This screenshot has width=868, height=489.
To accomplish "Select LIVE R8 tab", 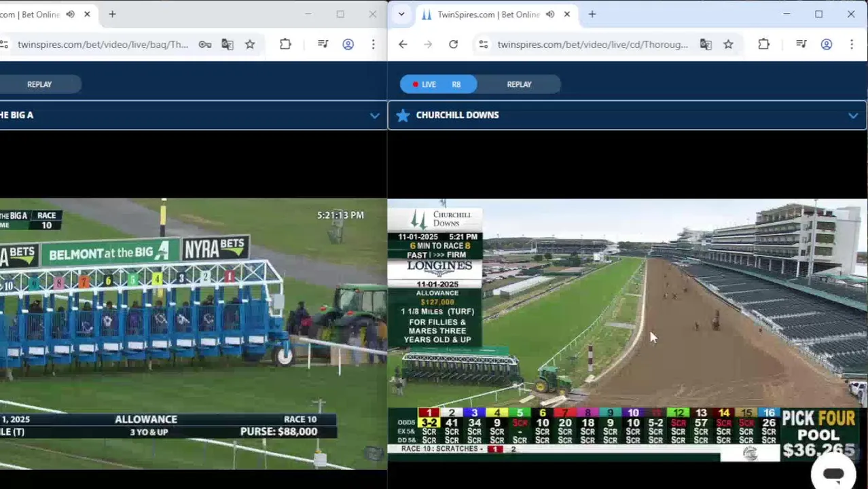I will [x=438, y=84].
